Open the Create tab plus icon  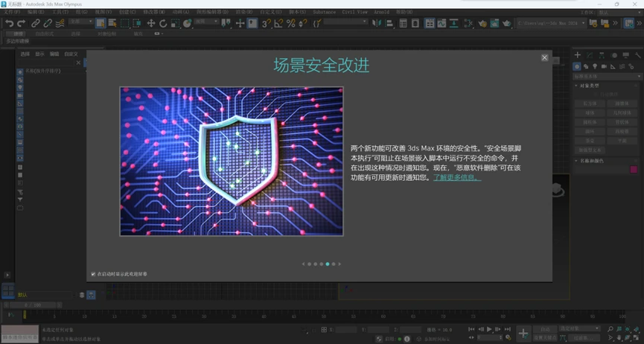pos(577,55)
